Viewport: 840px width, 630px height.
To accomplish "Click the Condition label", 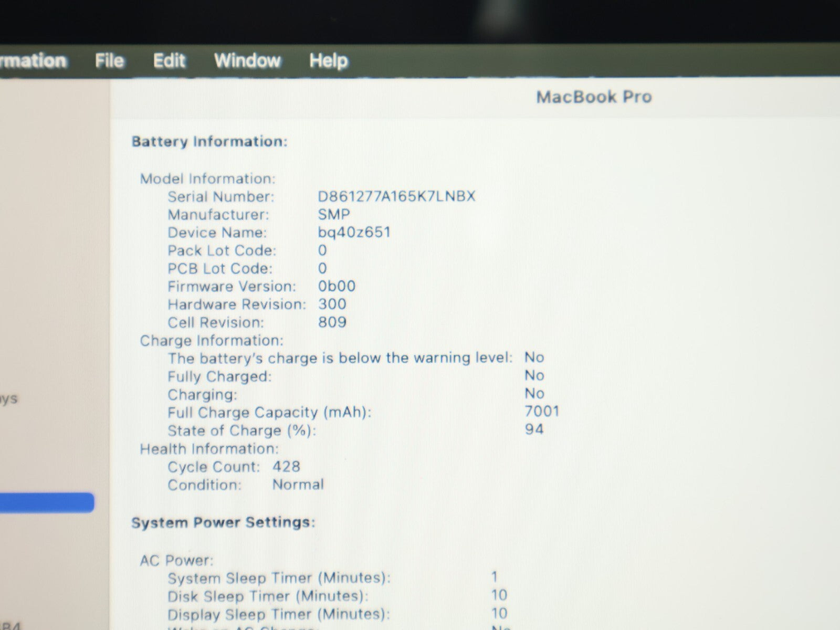I will click(x=204, y=485).
